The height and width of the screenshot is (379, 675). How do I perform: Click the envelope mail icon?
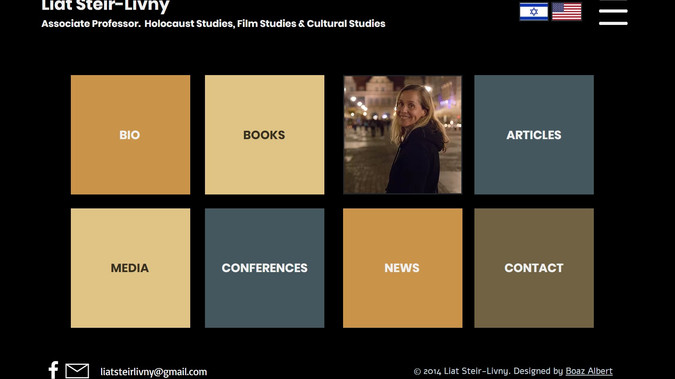[77, 371]
